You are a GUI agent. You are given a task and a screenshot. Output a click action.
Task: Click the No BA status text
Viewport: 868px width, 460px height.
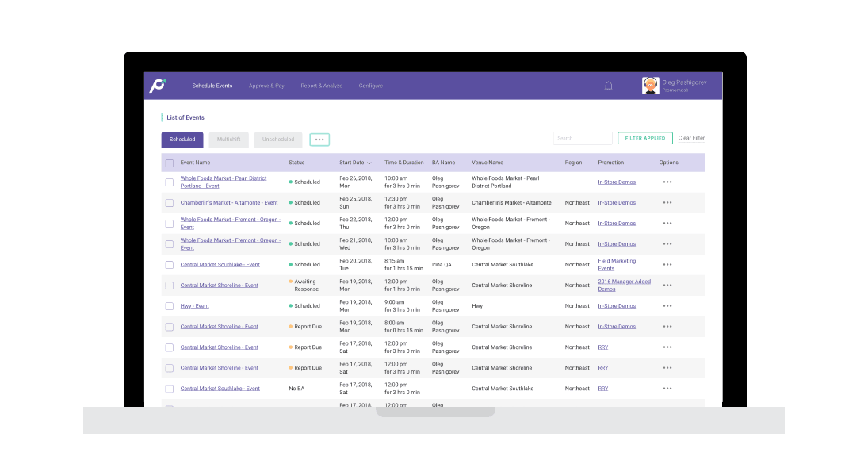tap(296, 389)
